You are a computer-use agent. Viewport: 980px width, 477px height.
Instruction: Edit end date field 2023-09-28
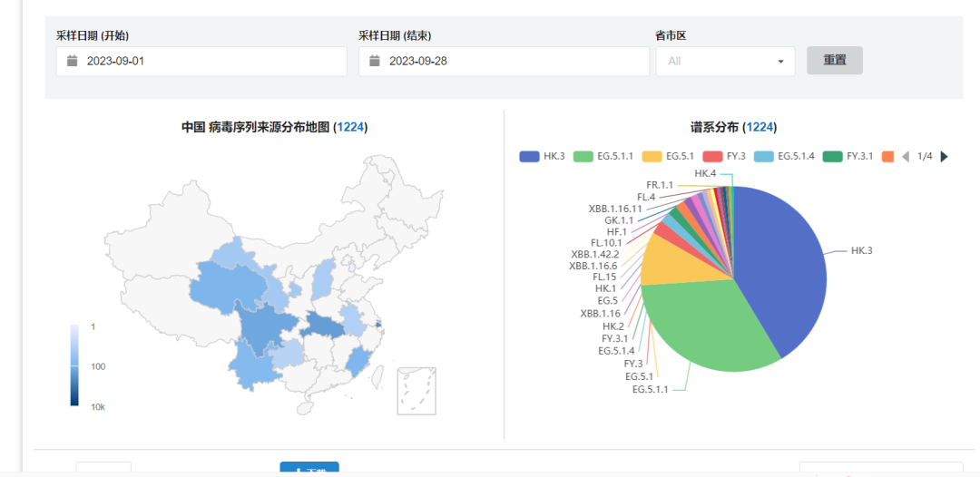click(x=504, y=61)
